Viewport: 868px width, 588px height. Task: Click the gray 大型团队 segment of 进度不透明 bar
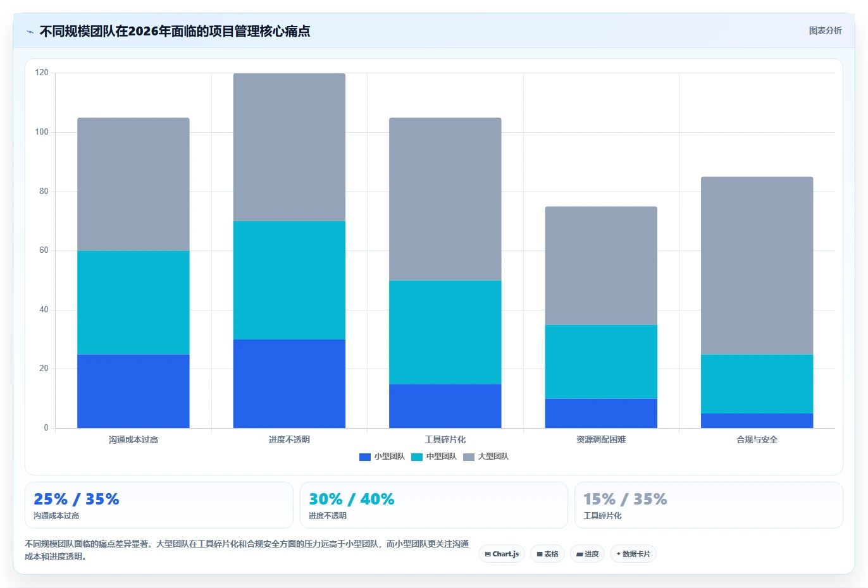pos(289,147)
